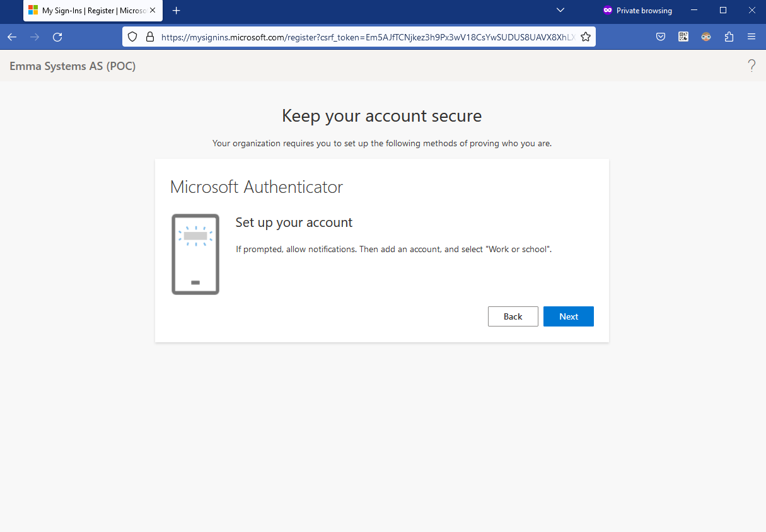Click the Save to Pocket icon

coord(661,37)
